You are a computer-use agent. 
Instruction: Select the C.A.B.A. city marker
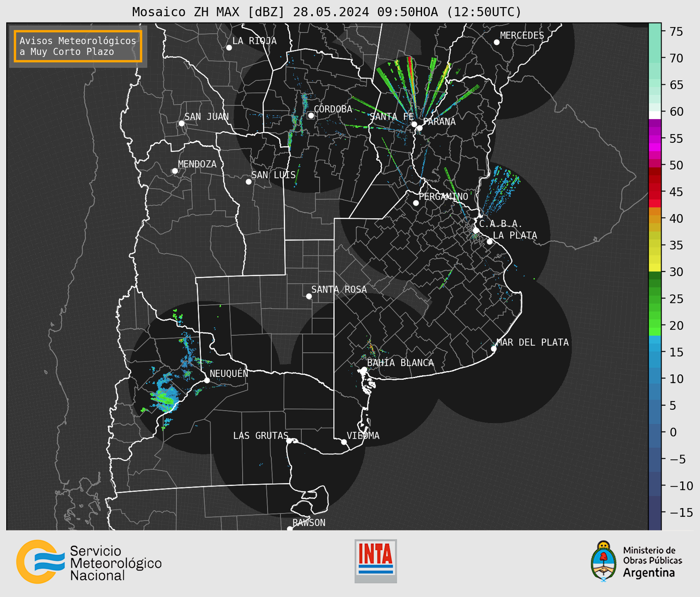476,230
